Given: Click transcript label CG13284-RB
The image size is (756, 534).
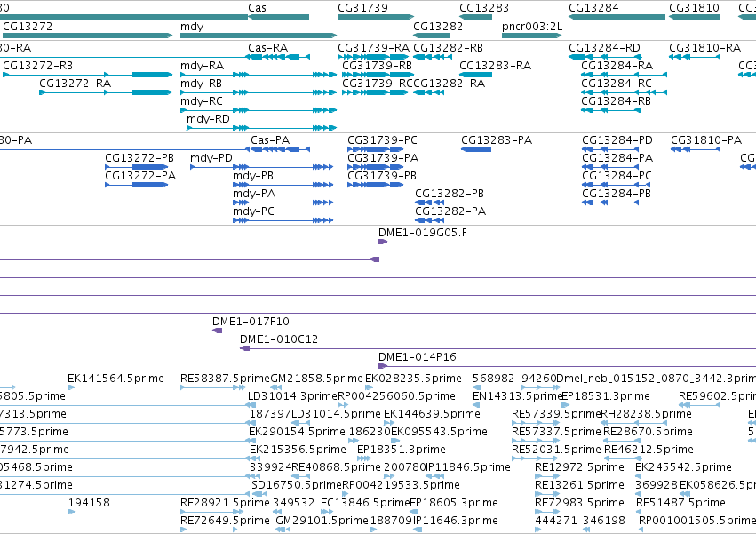Looking at the screenshot, I should click(x=616, y=101).
